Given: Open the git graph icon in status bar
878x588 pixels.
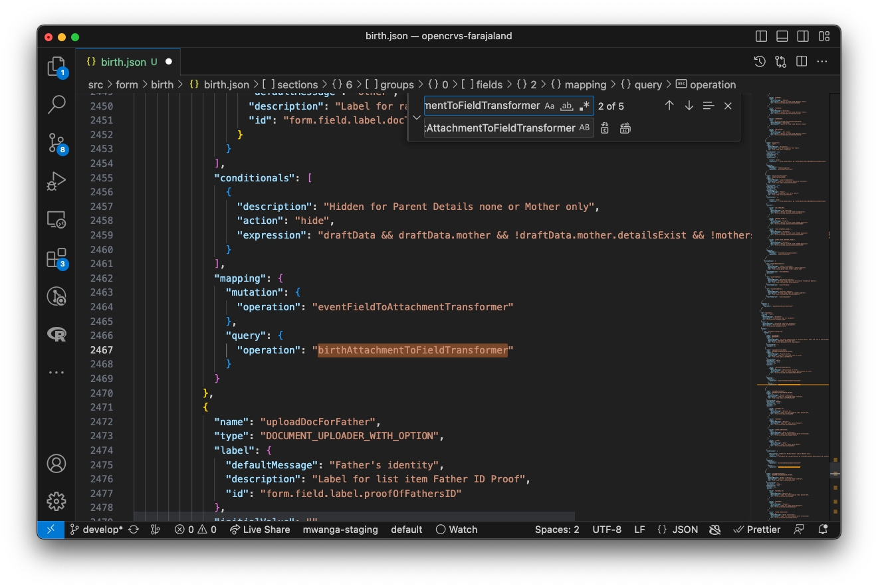Looking at the screenshot, I should coord(155,530).
